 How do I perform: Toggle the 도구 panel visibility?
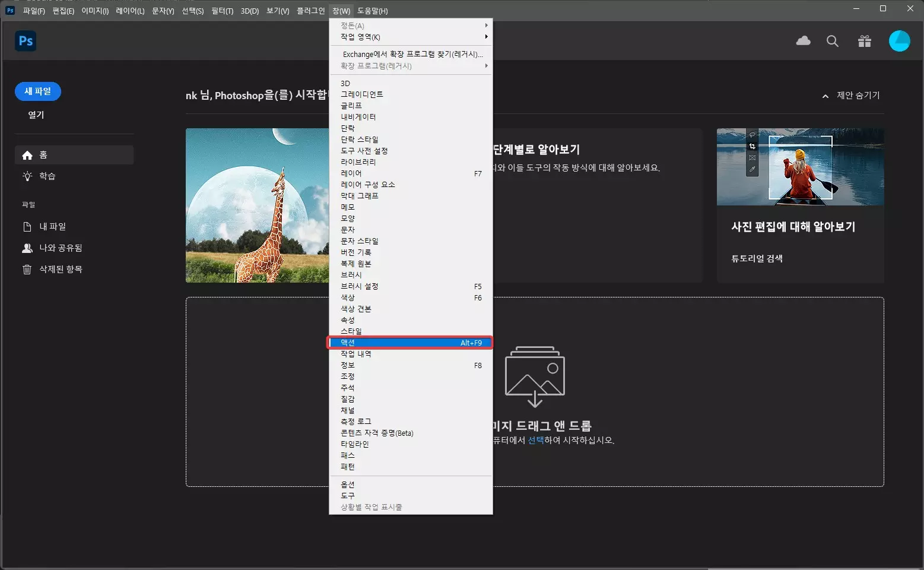click(347, 495)
